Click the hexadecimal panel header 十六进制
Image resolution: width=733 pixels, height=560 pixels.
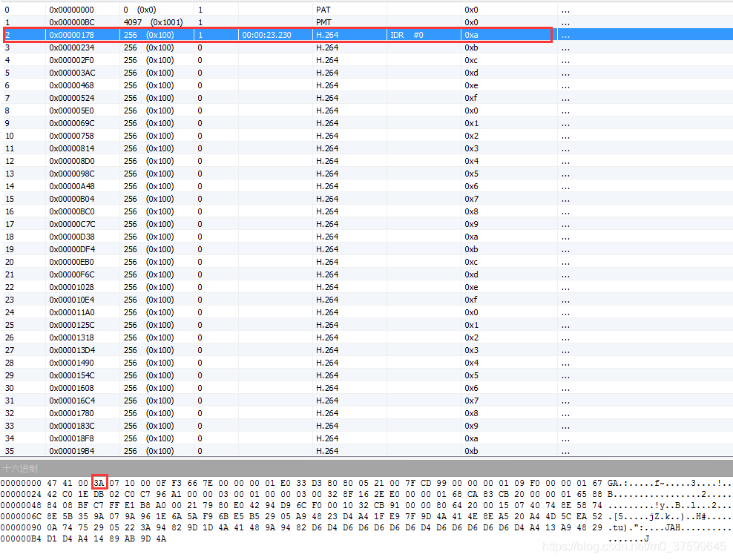pyautogui.click(x=19, y=468)
